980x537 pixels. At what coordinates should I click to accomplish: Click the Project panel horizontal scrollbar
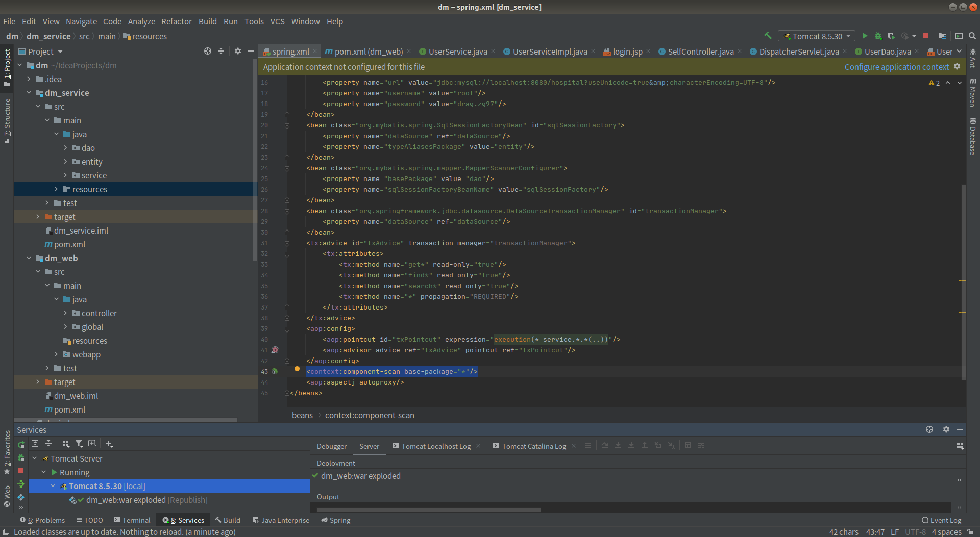point(126,420)
